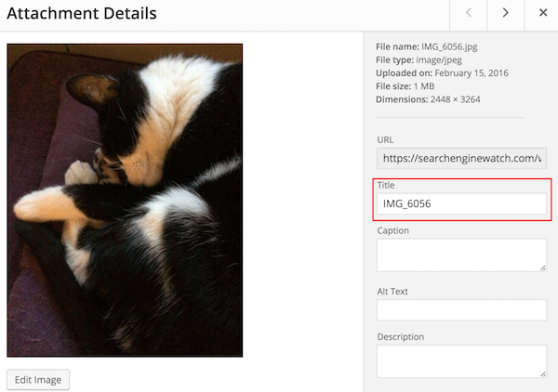Focus the URL field
The height and width of the screenshot is (392, 558).
click(x=461, y=158)
